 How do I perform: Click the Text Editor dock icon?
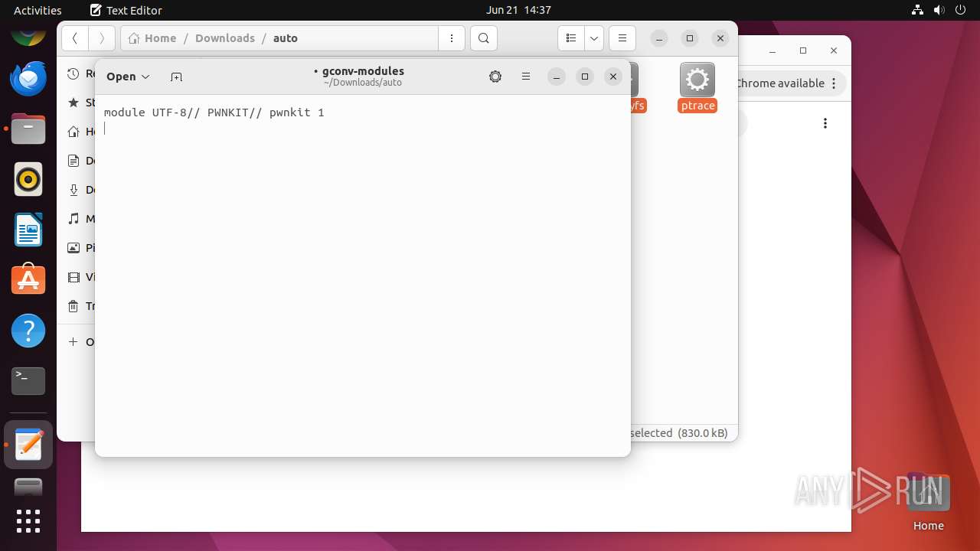coord(28,445)
